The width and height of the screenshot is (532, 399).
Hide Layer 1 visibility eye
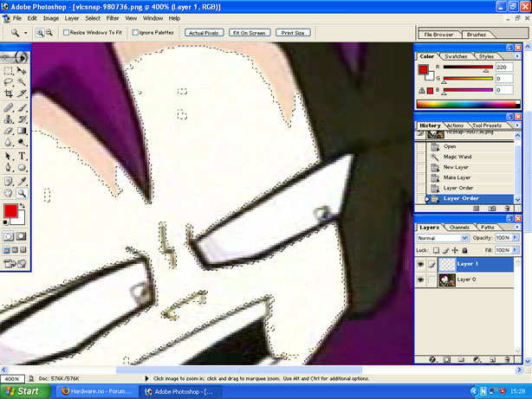421,264
